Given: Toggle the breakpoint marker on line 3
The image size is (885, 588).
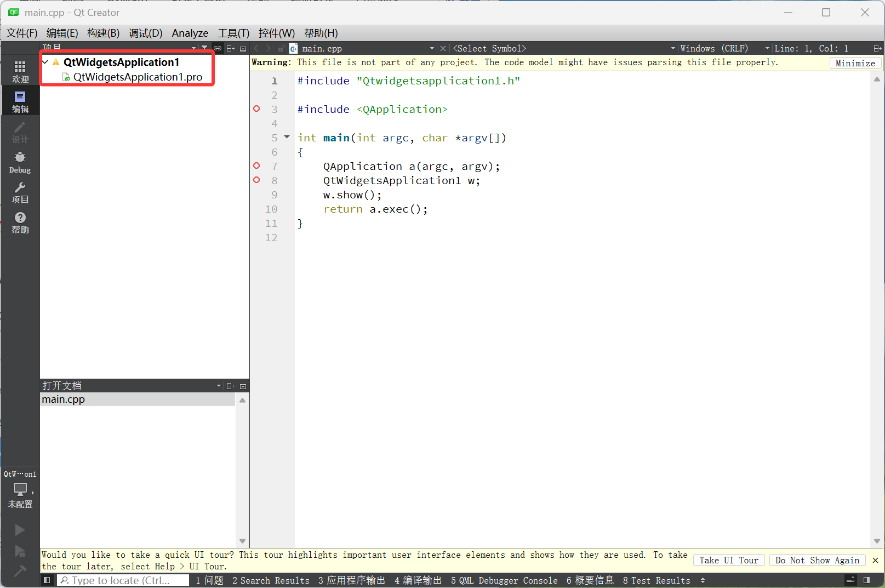Looking at the screenshot, I should pos(256,109).
